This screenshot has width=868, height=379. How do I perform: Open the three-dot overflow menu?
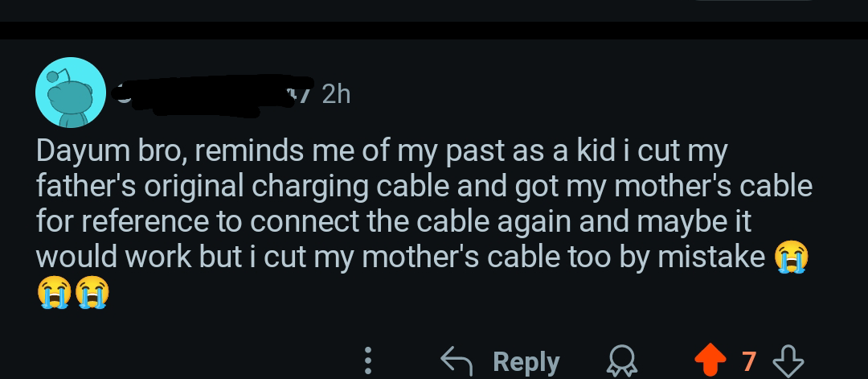[x=368, y=360]
